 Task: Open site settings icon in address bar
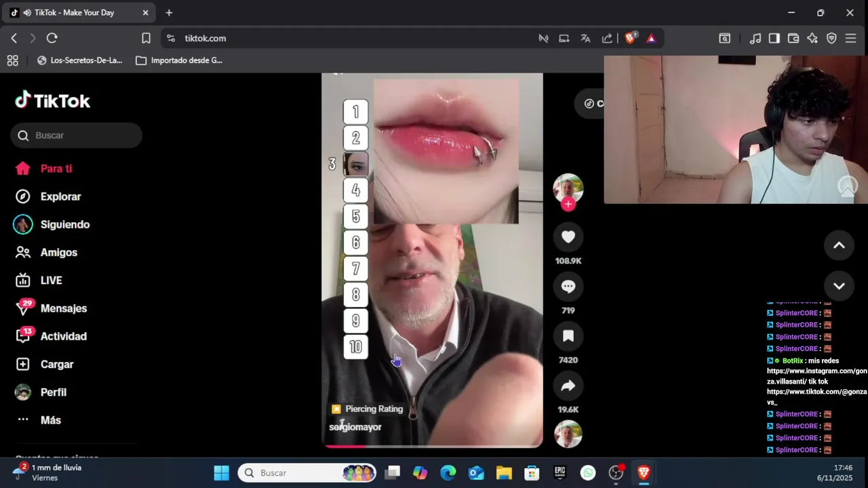tap(171, 39)
